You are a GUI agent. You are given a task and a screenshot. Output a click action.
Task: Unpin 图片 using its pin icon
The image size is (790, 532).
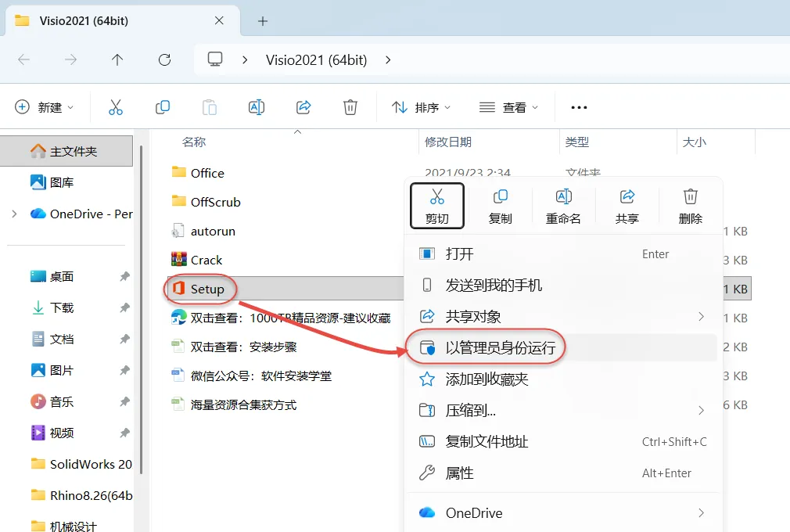click(x=125, y=370)
